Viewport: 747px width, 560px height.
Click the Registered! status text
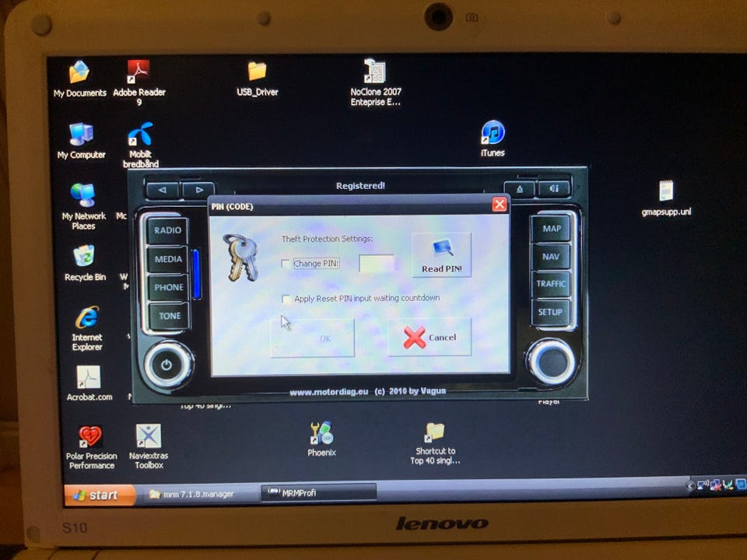360,186
